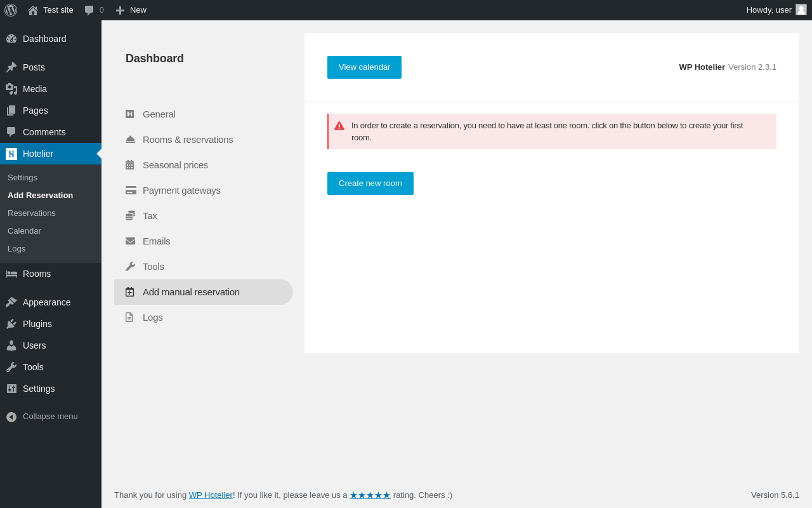This screenshot has height=508, width=812.
Task: Switch to Payment gateways tab
Action: [x=181, y=190]
